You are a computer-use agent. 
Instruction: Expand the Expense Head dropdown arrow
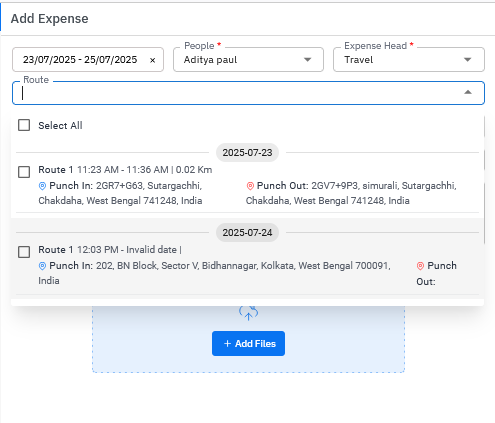(468, 60)
